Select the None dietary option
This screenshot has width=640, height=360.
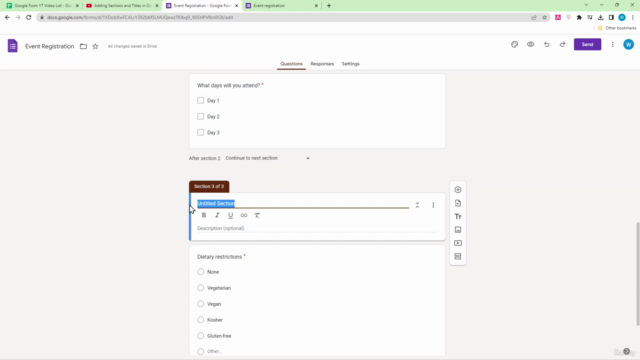coord(200,271)
